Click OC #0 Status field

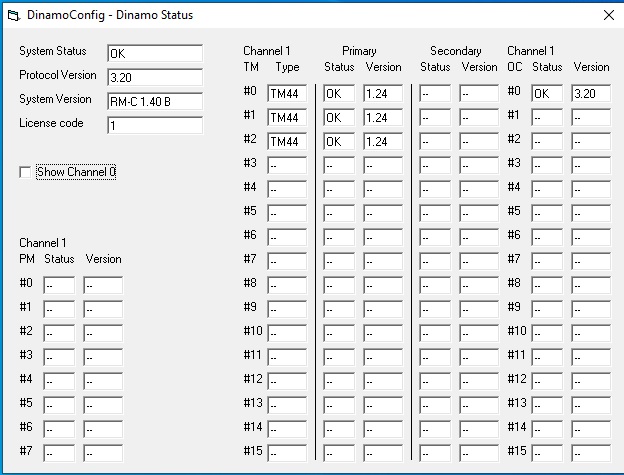coord(548,94)
